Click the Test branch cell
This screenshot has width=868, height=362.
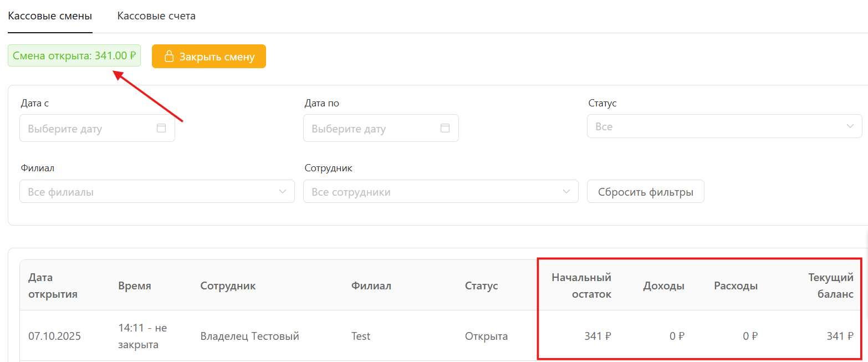[361, 336]
